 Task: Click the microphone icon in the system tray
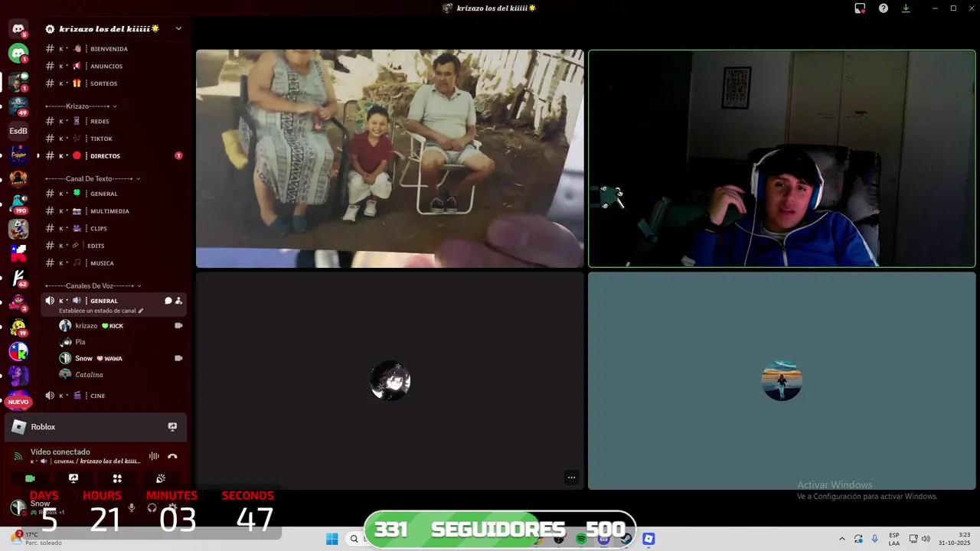pos(874,539)
